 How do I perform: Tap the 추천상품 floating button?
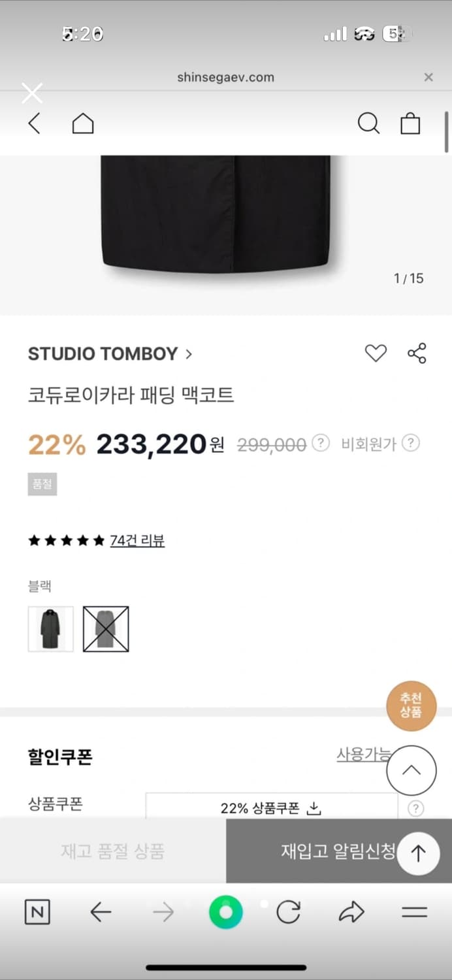coord(411,706)
